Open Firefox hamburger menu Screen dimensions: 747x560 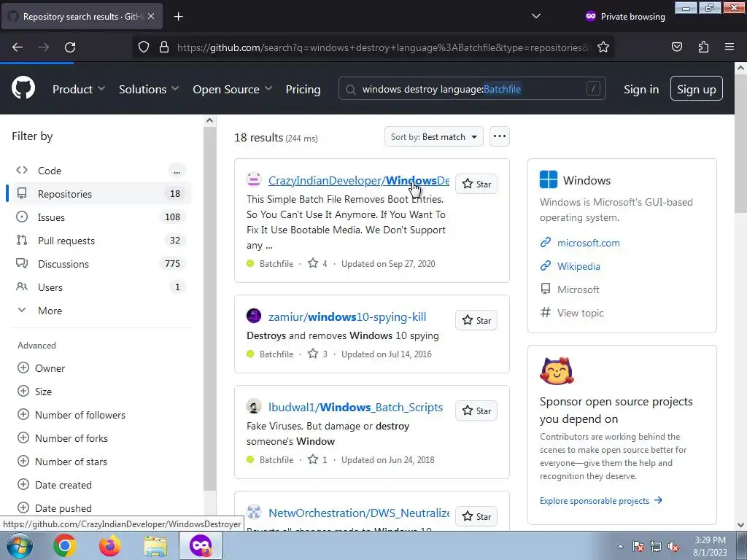pyautogui.click(x=729, y=47)
